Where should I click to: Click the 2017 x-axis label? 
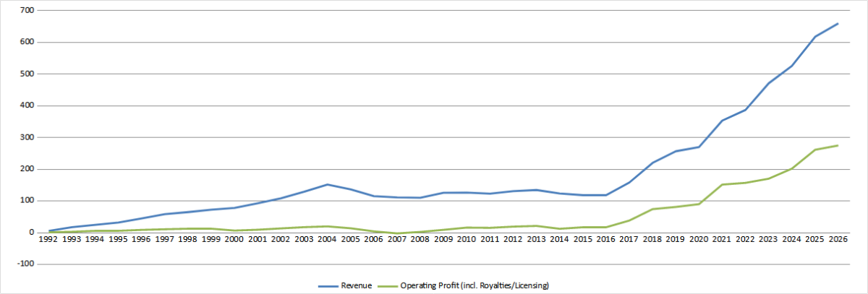(629, 241)
